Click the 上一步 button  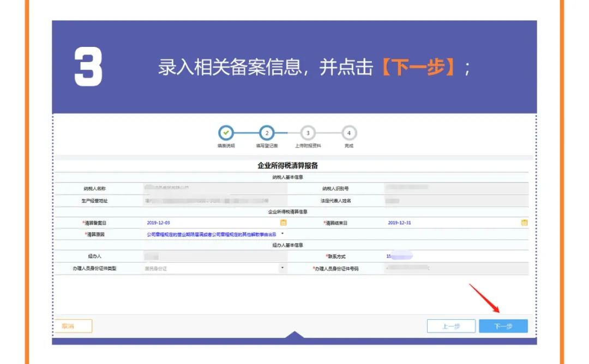click(450, 326)
